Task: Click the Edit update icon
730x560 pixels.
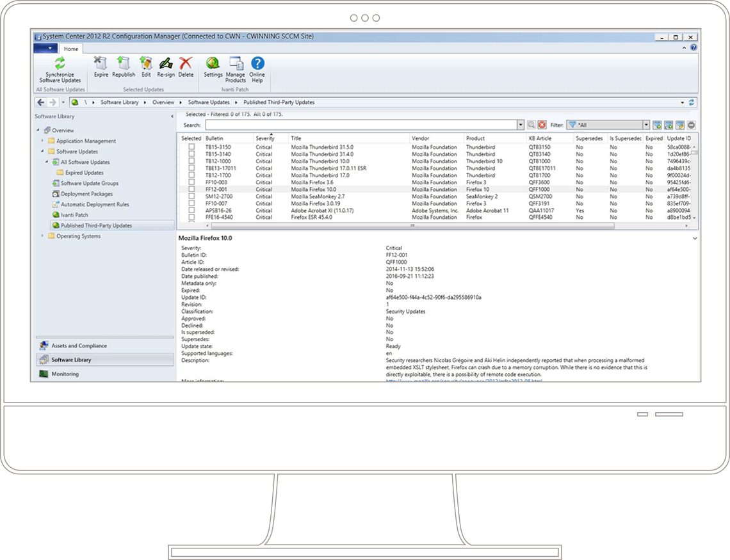Action: tap(146, 63)
